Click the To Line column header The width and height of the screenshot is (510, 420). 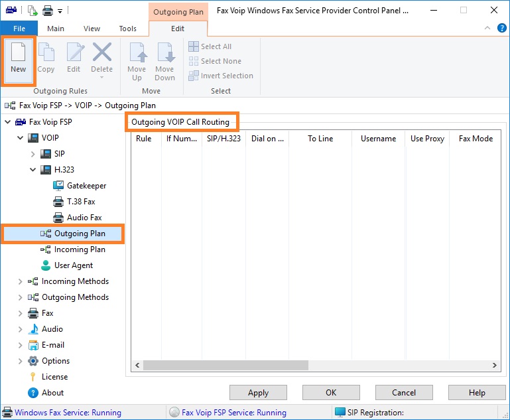click(x=320, y=139)
